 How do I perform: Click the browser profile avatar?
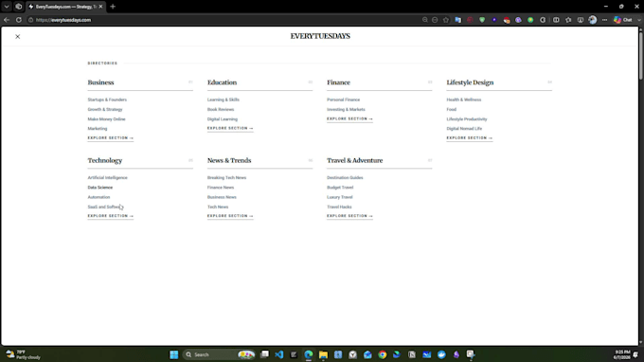[x=593, y=20]
